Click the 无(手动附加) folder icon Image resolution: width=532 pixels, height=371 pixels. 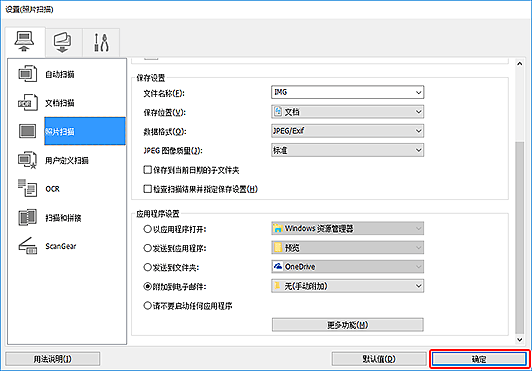pyautogui.click(x=277, y=286)
